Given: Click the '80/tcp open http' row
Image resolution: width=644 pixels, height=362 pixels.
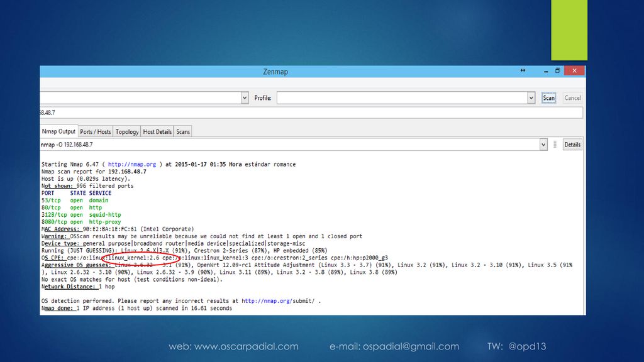Looking at the screenshot, I should (x=72, y=207).
